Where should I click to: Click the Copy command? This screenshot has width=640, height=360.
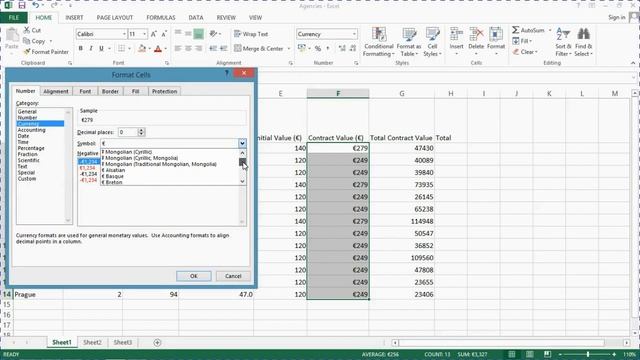click(34, 41)
